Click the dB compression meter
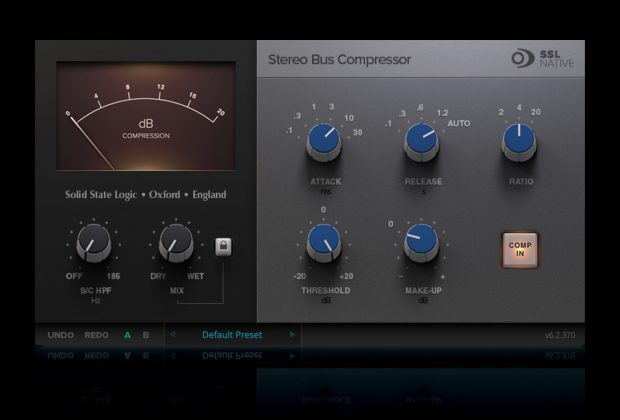Screen dimensions: 620x420 click(146, 115)
